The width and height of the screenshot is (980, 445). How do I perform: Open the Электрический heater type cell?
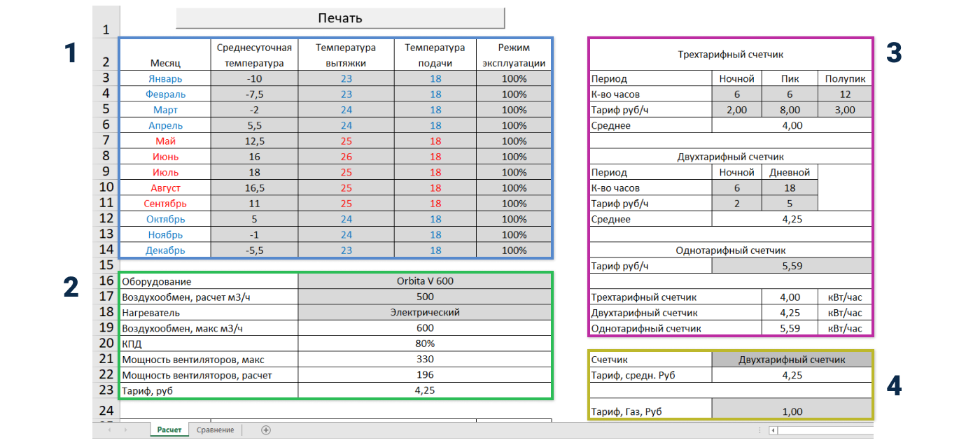[425, 313]
